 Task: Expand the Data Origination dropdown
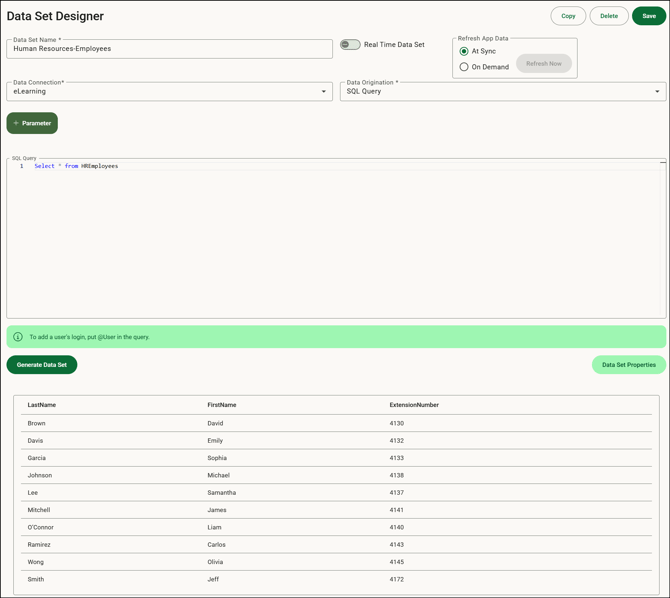657,92
